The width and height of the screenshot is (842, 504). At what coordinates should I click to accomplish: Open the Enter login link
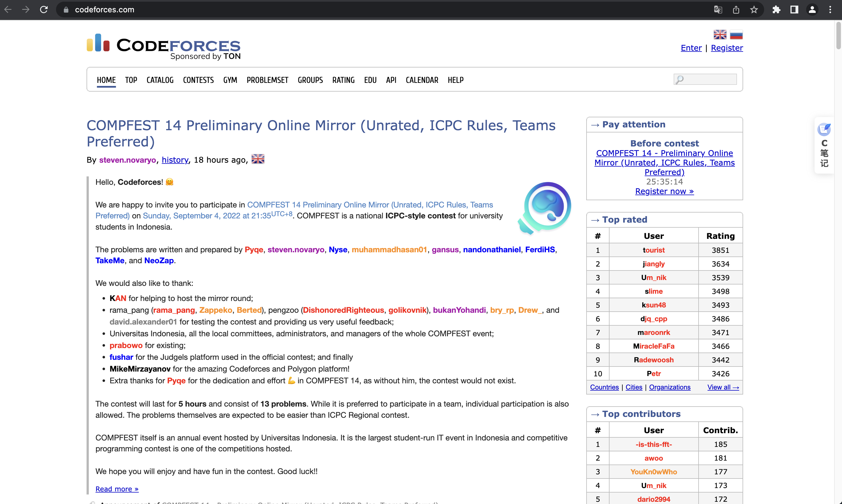[691, 48]
